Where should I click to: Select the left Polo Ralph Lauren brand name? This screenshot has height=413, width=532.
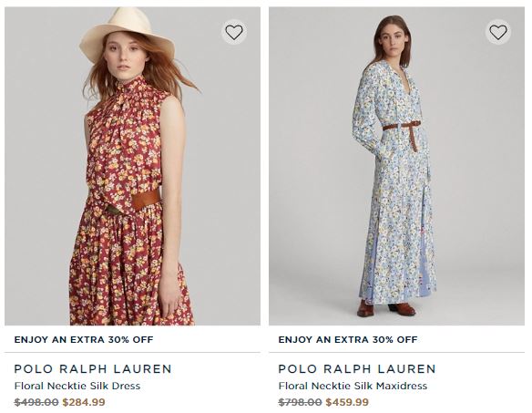pos(93,369)
